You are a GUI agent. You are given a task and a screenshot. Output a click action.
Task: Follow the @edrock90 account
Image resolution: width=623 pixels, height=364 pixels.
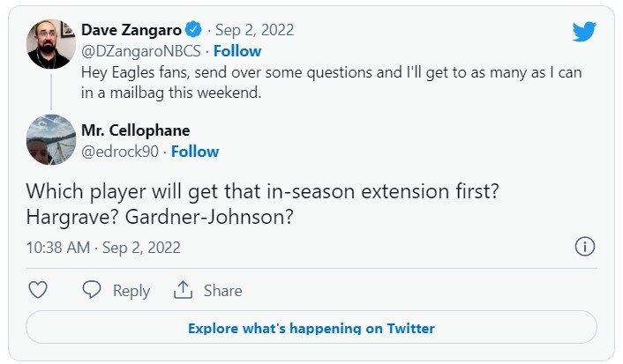point(195,152)
